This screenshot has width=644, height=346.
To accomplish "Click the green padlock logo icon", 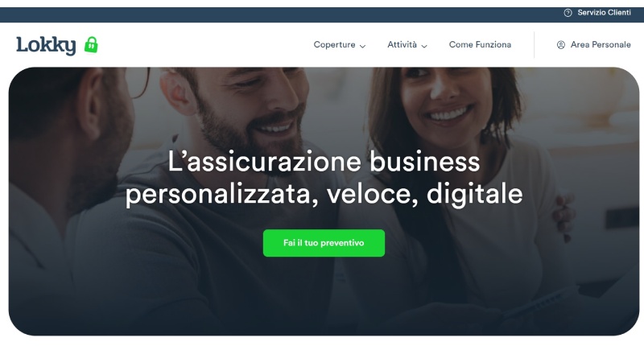I will tap(91, 45).
